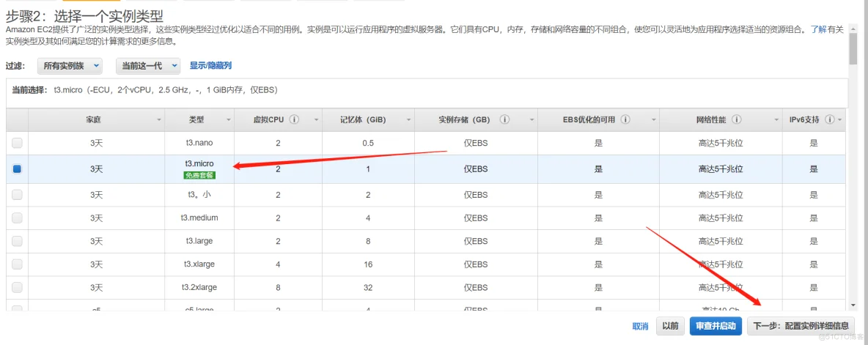Click the 免费套餐 green badge
The image size is (868, 345).
point(199,175)
